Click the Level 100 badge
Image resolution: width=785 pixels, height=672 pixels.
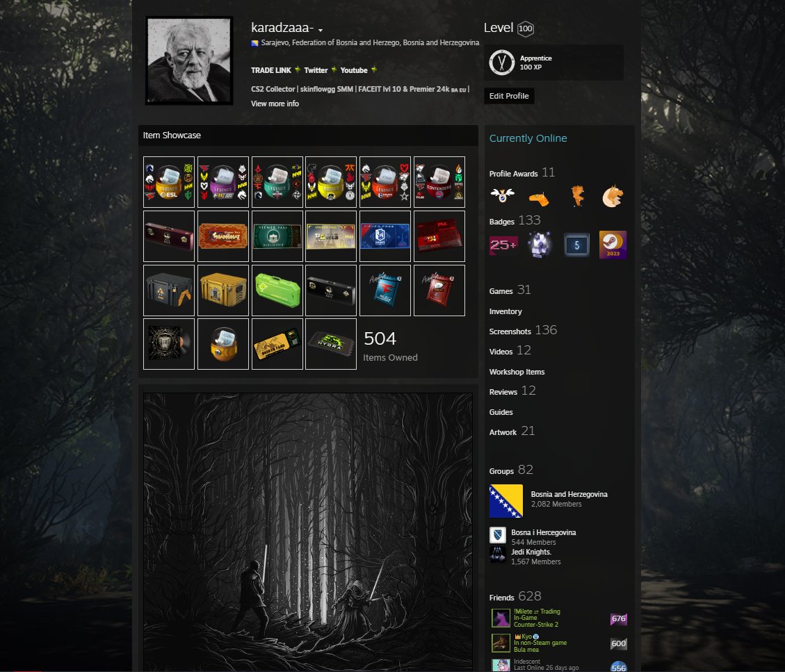(525, 28)
